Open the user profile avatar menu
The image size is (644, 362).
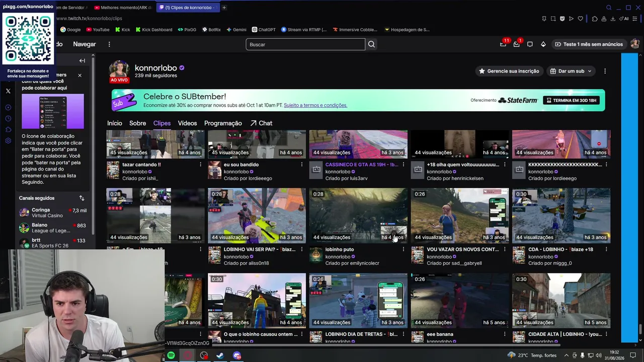point(635,44)
